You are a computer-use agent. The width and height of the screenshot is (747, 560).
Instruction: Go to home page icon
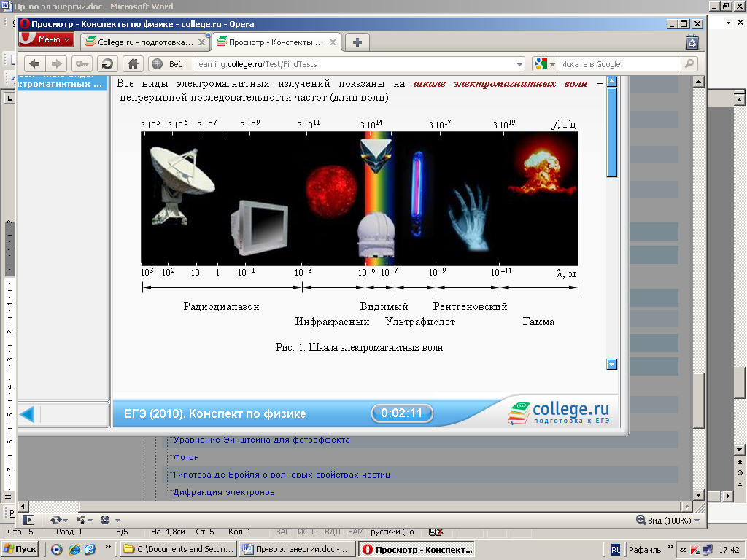click(133, 64)
